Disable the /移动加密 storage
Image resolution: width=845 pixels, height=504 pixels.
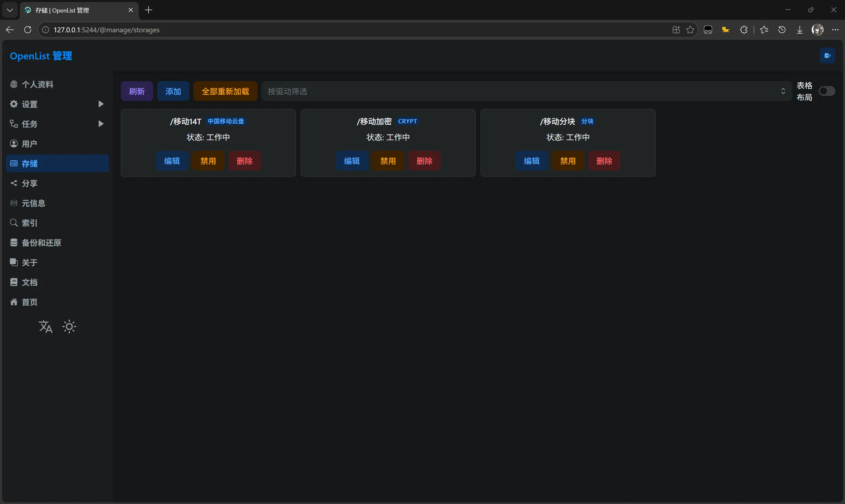click(x=388, y=161)
